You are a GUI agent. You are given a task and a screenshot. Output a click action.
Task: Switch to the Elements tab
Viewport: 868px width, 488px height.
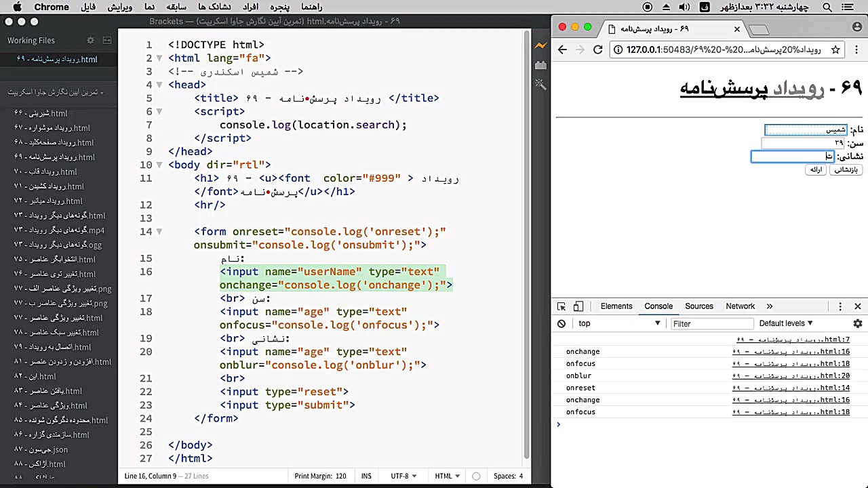coord(616,306)
